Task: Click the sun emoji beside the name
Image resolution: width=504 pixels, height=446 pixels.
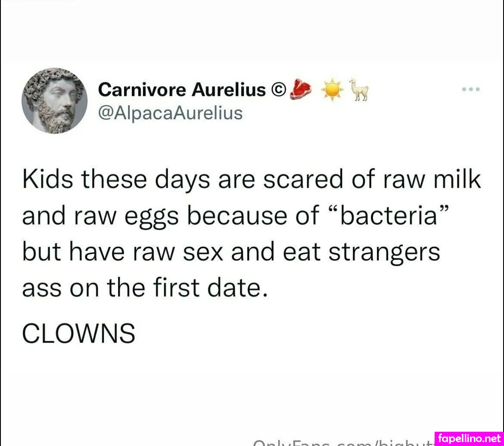Action: [x=331, y=90]
